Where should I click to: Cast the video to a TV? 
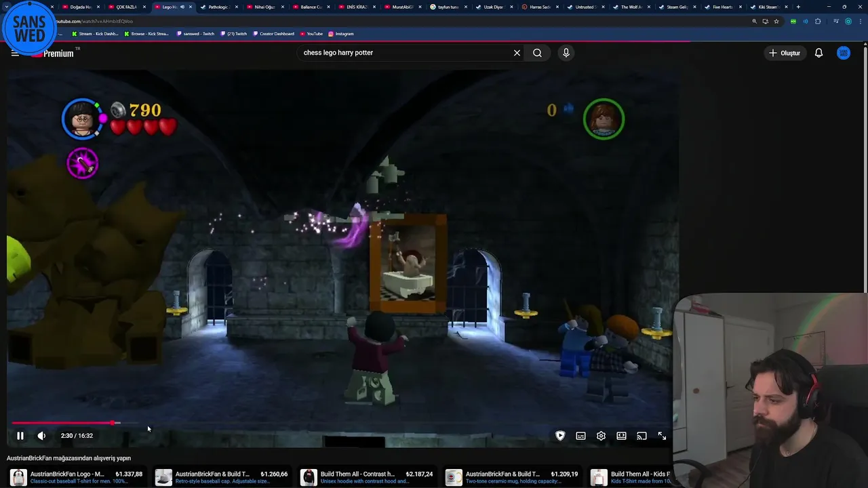point(642,436)
